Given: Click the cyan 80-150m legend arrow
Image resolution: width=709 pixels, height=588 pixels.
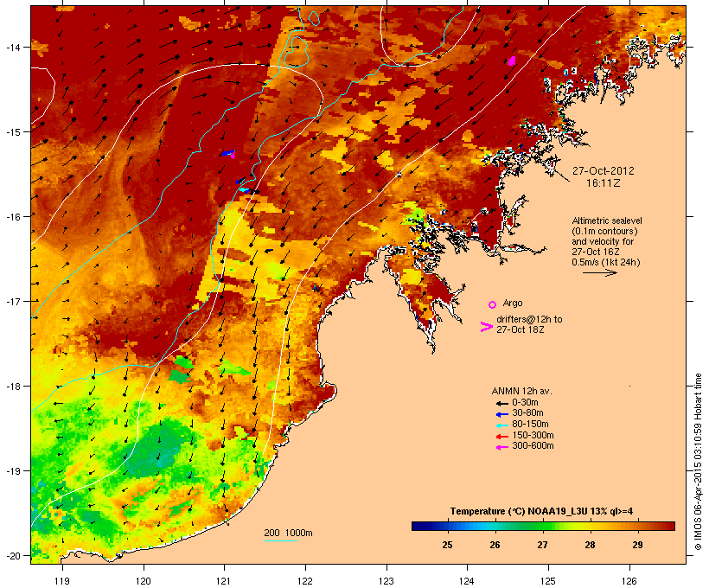Looking at the screenshot, I should point(501,425).
